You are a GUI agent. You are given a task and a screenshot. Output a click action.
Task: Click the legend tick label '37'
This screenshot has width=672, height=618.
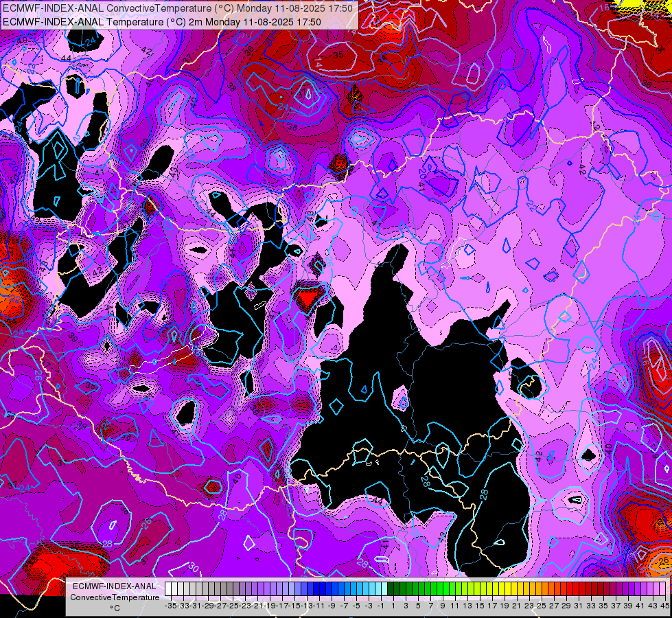(616, 606)
